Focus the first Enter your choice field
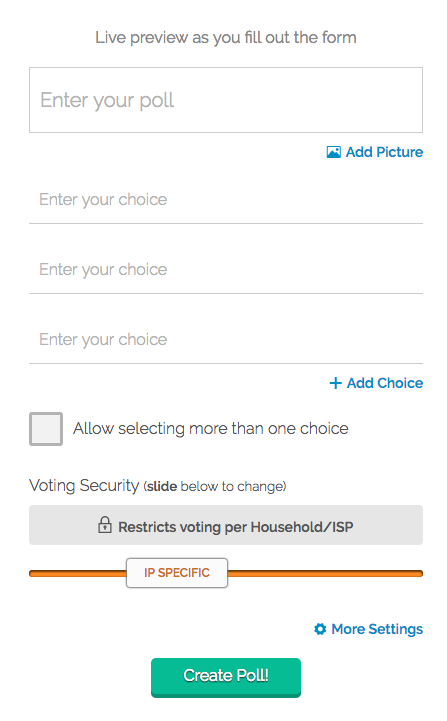Viewport: 447px width, 721px height. (226, 200)
